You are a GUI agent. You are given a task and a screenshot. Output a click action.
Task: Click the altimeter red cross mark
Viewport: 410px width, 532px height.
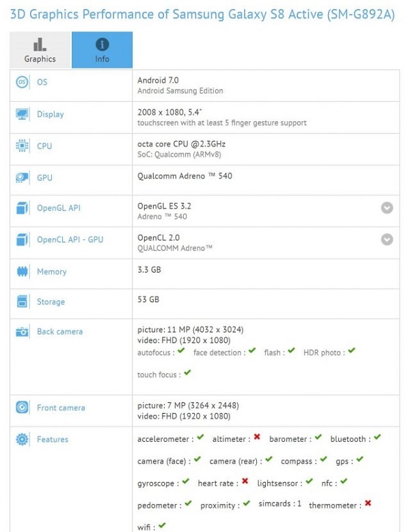[257, 437]
